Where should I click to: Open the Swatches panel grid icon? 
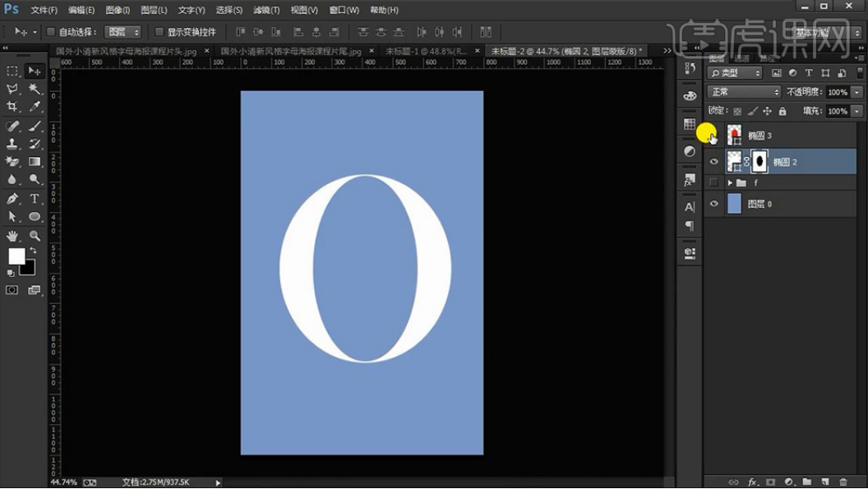point(690,124)
